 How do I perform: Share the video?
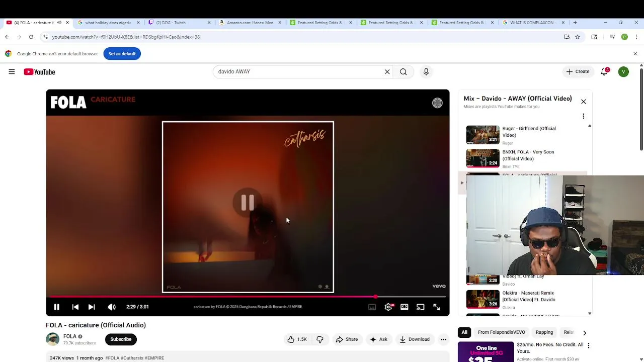tap(347, 339)
